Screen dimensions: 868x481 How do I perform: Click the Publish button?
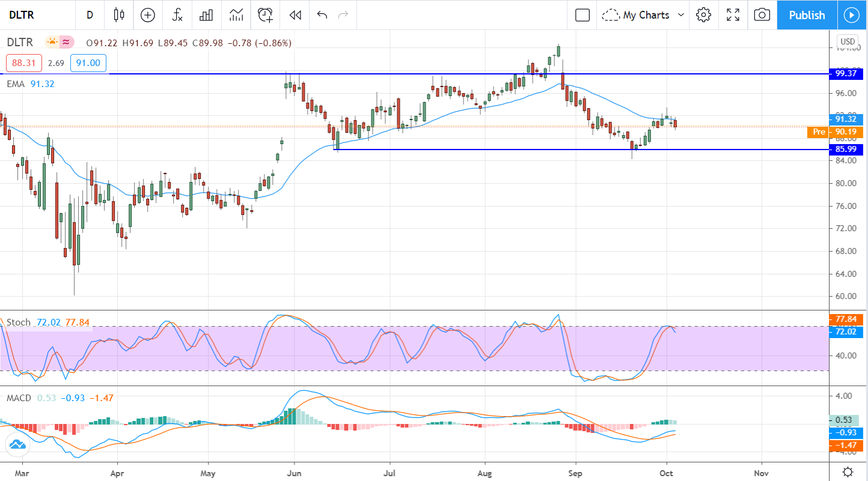(x=807, y=15)
